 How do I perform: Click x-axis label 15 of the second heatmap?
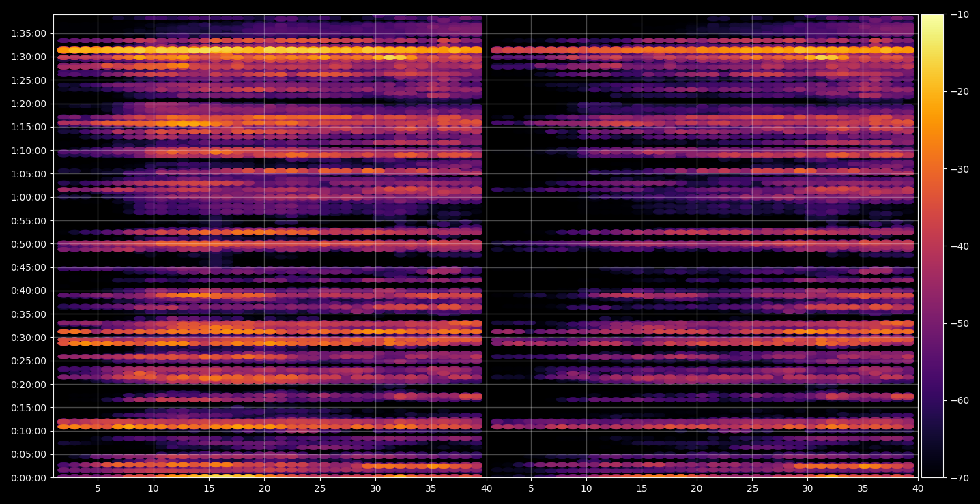[x=642, y=488]
